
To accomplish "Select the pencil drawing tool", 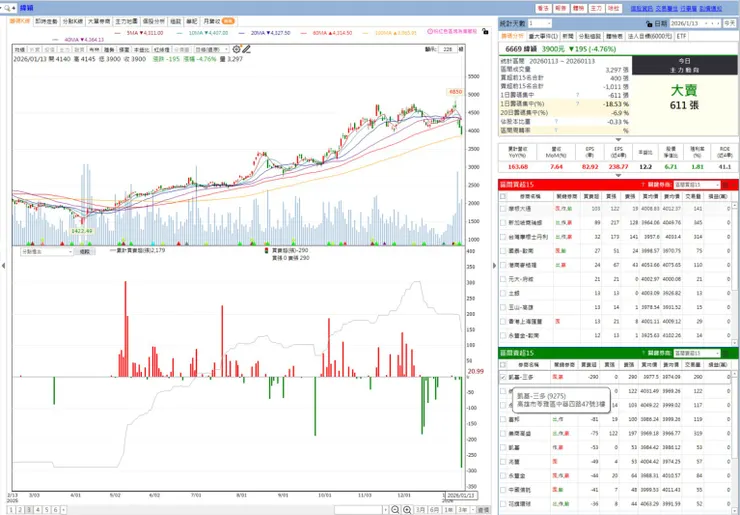I will click(246, 49).
